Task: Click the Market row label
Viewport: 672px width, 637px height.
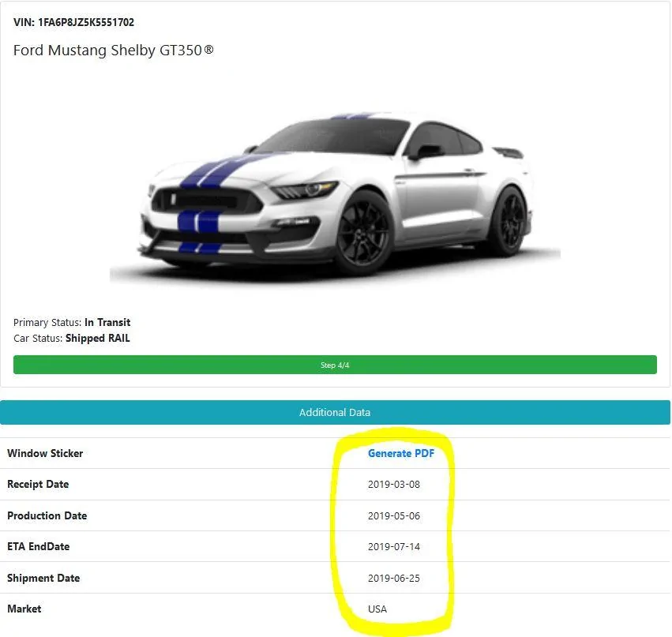Action: 24,609
